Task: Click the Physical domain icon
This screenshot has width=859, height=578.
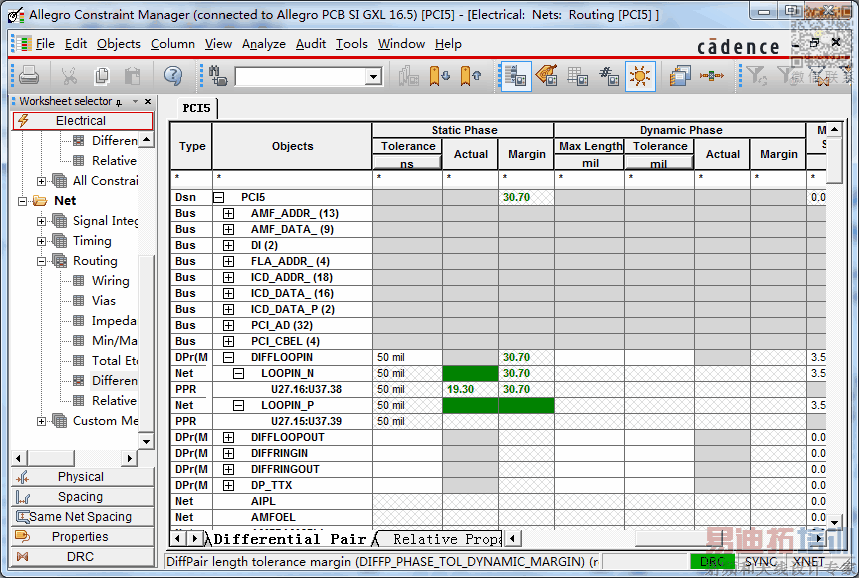Action: 22,477
